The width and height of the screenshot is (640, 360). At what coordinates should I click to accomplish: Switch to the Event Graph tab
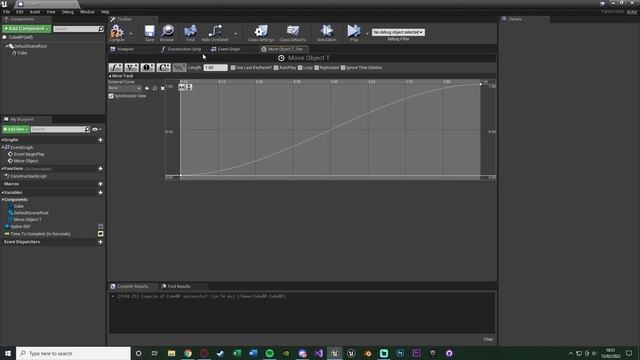(226, 49)
